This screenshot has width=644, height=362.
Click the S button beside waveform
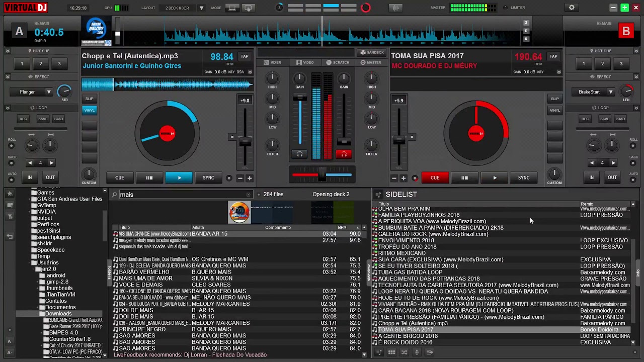coord(526,23)
